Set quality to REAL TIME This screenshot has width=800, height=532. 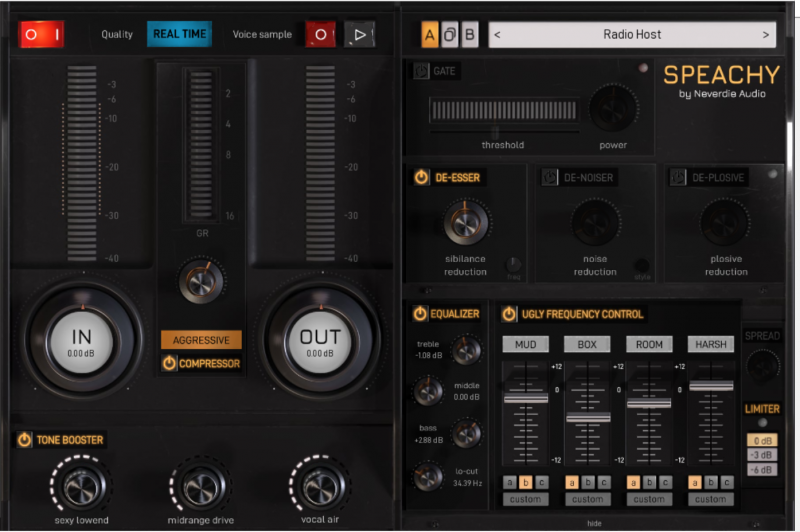[x=179, y=34]
